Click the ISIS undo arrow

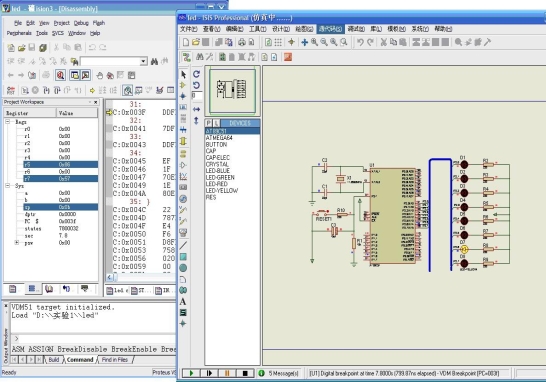point(360,42)
